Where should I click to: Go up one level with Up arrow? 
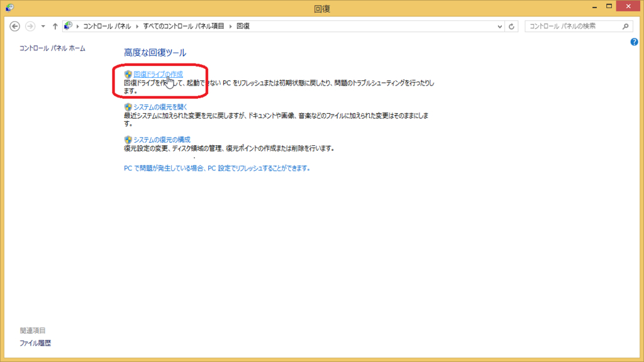click(x=55, y=26)
